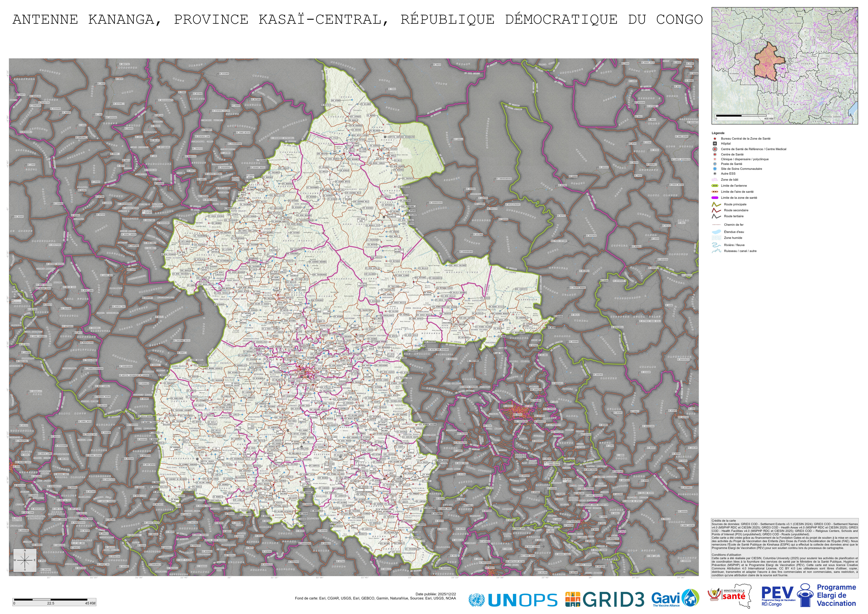Click the blue cross Poste de Santé icon

coord(715,164)
